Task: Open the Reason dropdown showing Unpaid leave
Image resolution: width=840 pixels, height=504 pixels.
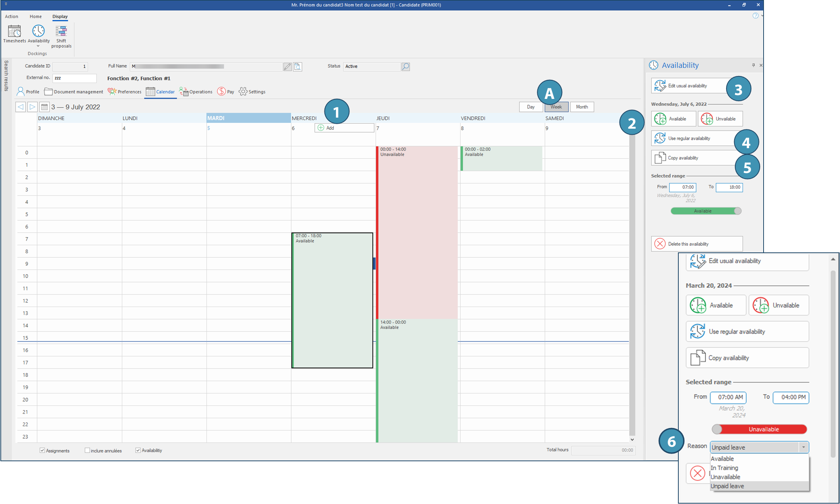Action: point(759,447)
